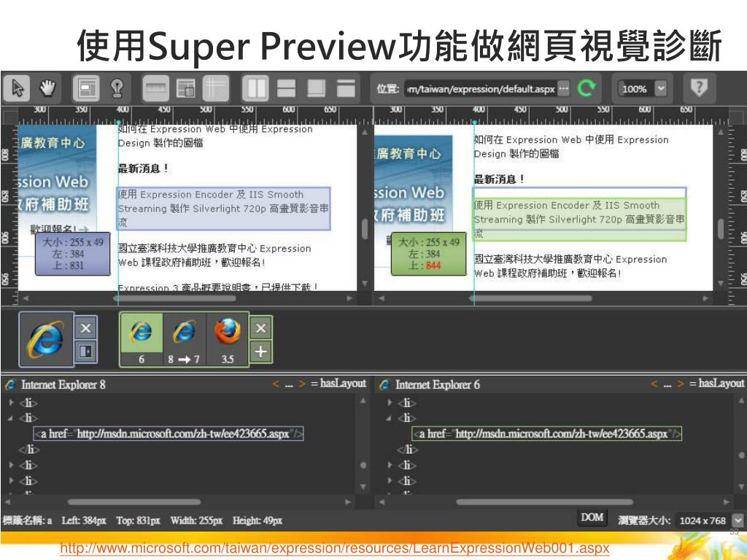
Task: Click the IE 8 panel's Internet Explorer logo icon
Action: [10, 385]
